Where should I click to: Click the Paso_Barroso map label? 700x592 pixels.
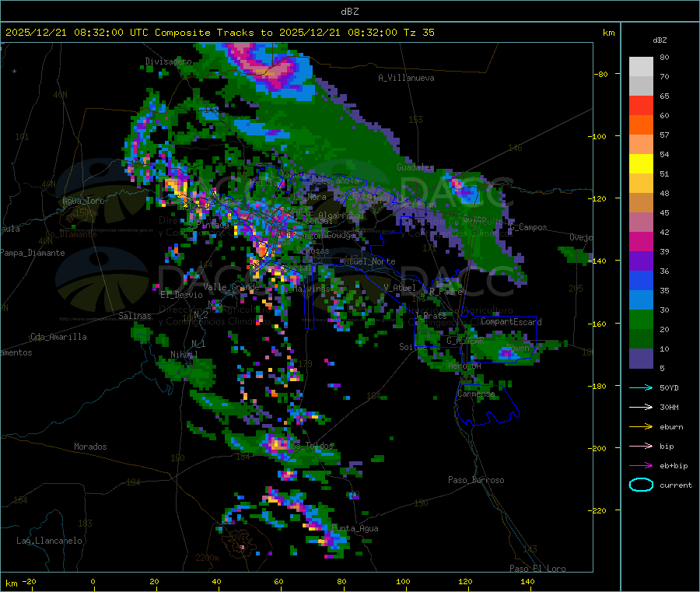476,480
